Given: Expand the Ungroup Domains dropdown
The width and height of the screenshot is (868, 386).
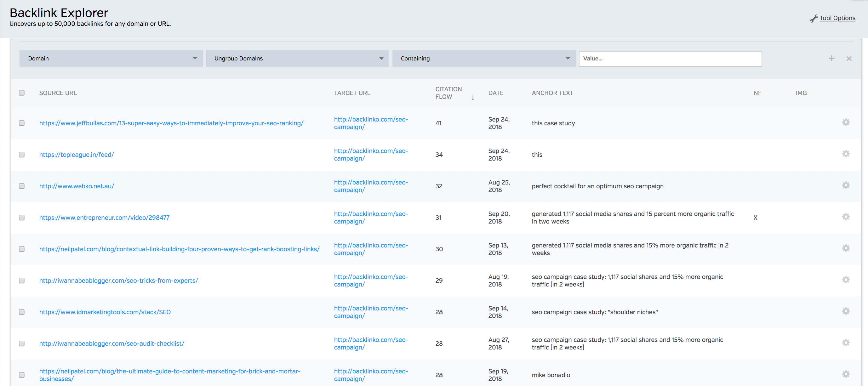Looking at the screenshot, I should (x=297, y=59).
